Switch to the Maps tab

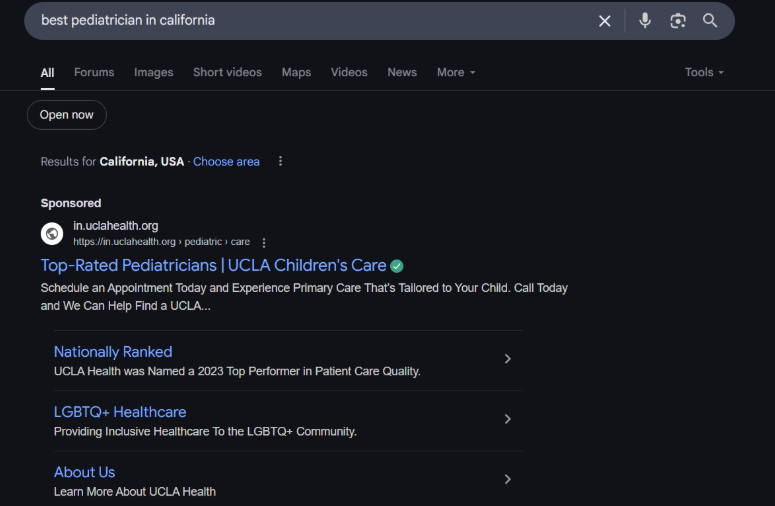[296, 72]
